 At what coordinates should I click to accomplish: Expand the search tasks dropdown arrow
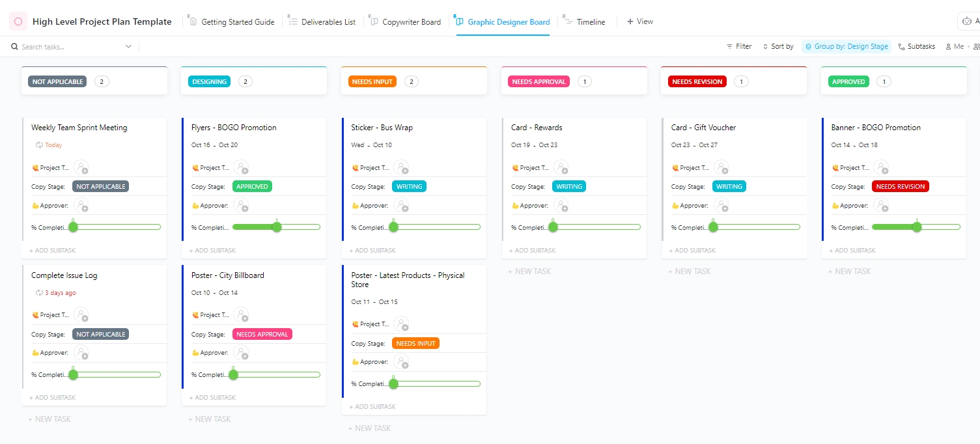click(128, 46)
